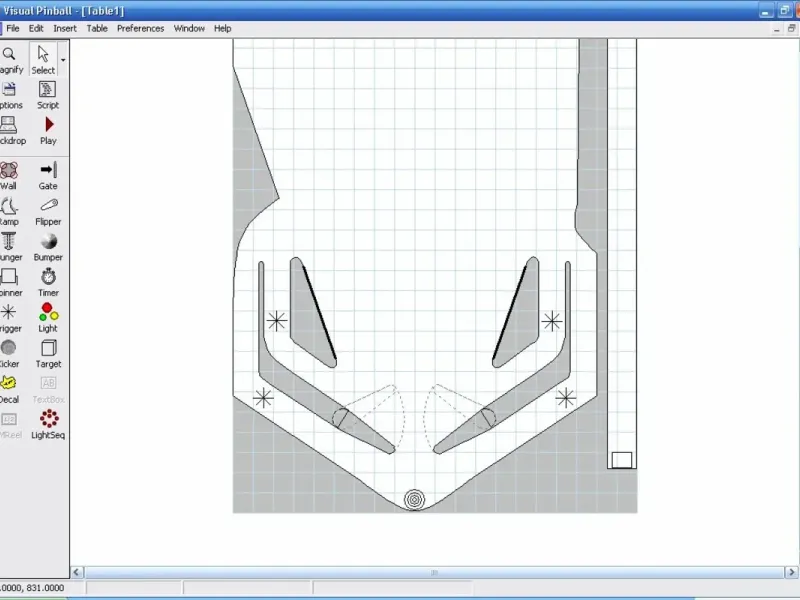Select the Plunger tool

9,247
